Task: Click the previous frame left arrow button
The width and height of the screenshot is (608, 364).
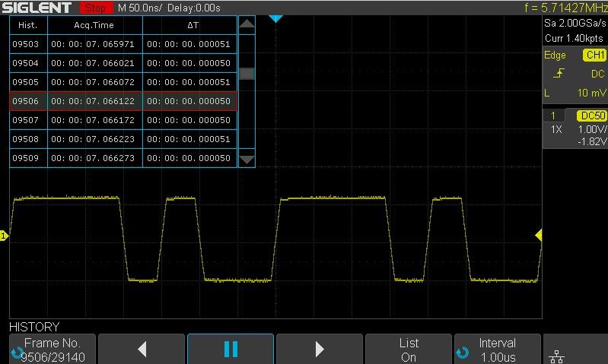Action: coord(142,349)
